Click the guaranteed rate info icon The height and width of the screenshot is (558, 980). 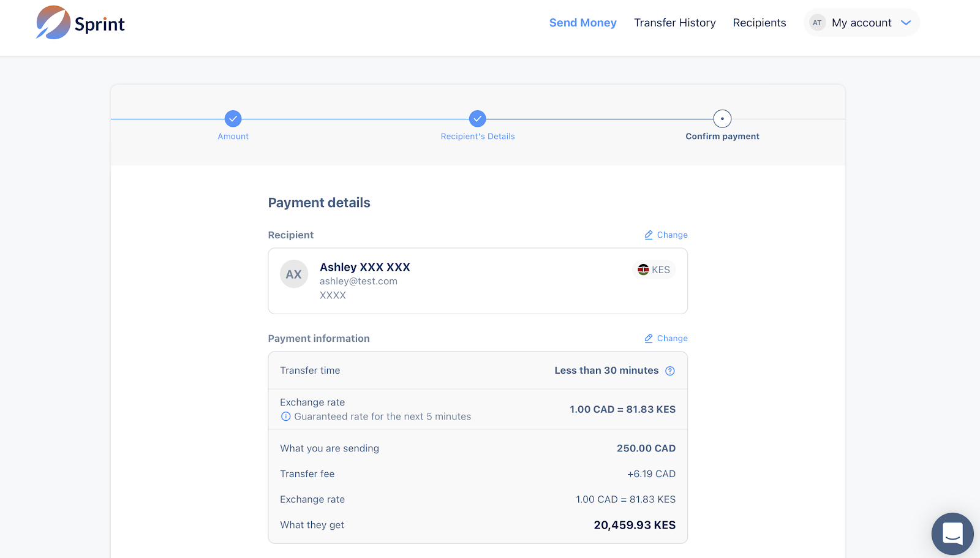285,417
